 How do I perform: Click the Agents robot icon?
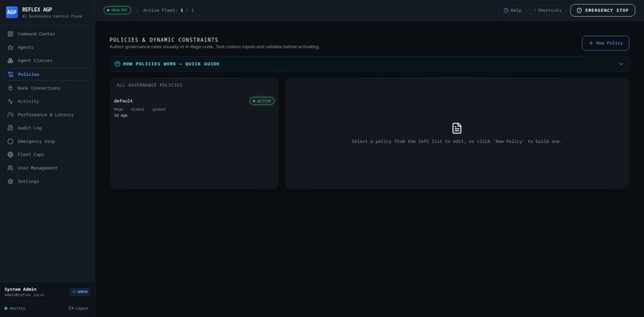[10, 48]
